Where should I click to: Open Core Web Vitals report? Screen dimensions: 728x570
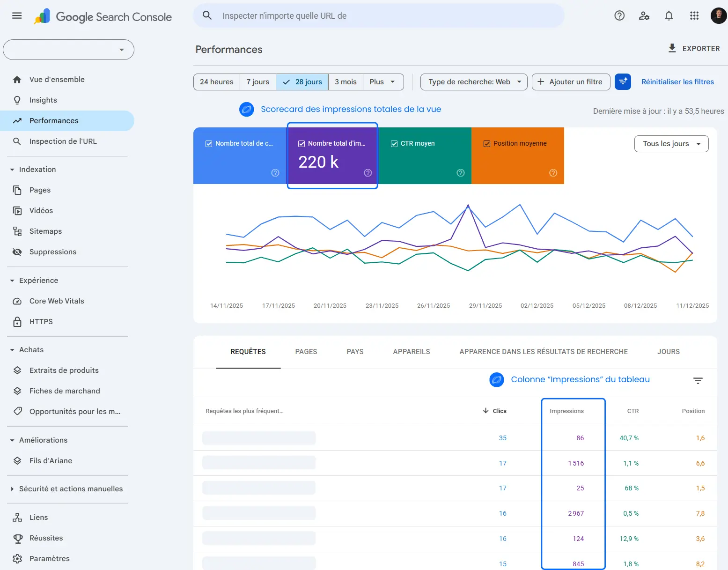57,301
